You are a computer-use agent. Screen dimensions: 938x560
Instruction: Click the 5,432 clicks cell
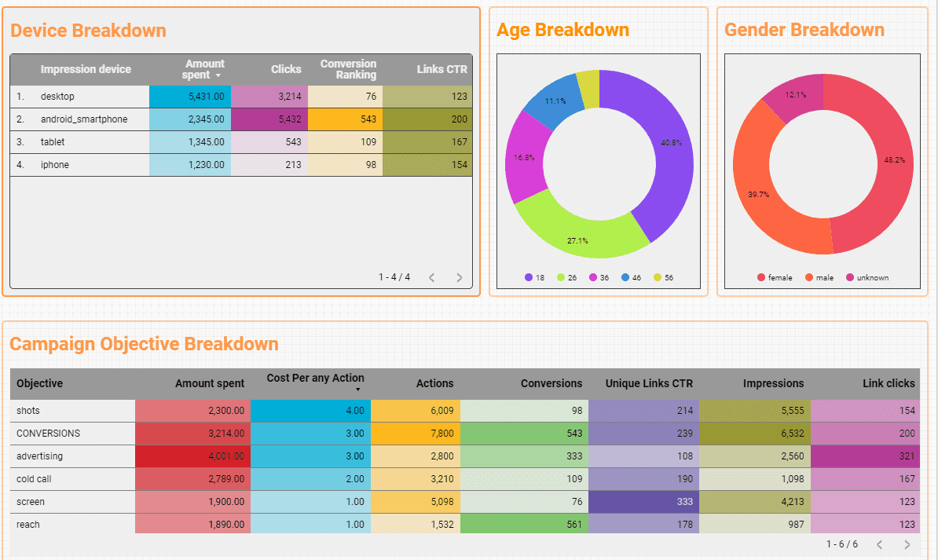click(269, 119)
